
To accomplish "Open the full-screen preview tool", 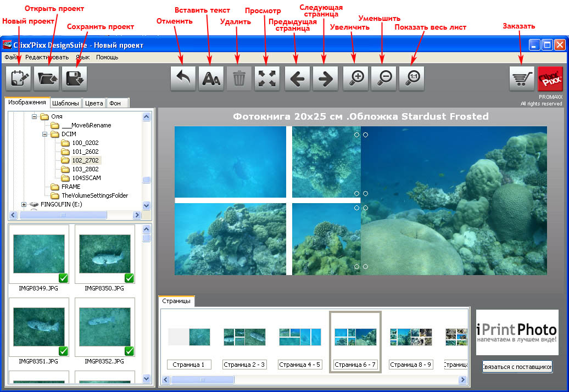I will click(267, 79).
